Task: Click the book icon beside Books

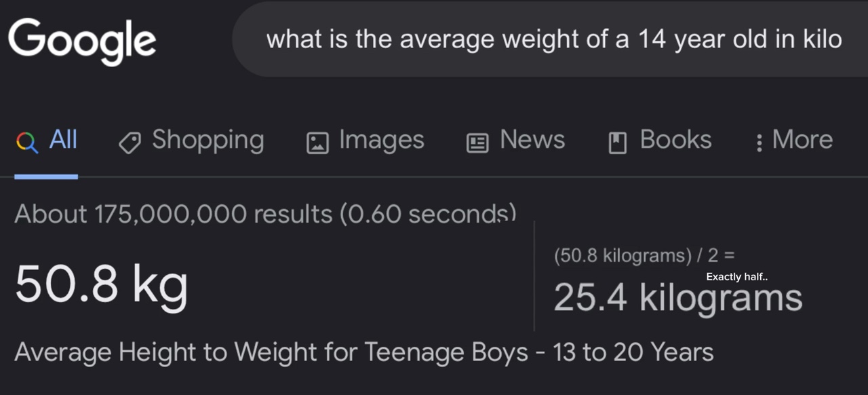Action: (x=616, y=140)
